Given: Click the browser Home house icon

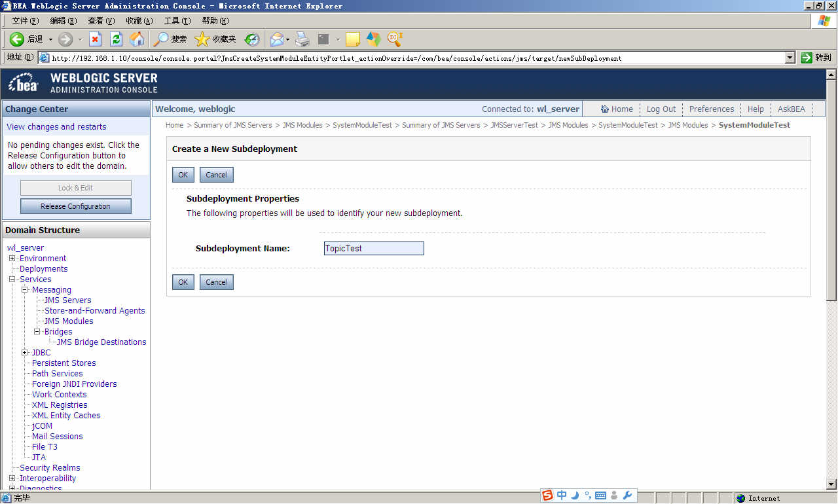Looking at the screenshot, I should coord(137,39).
